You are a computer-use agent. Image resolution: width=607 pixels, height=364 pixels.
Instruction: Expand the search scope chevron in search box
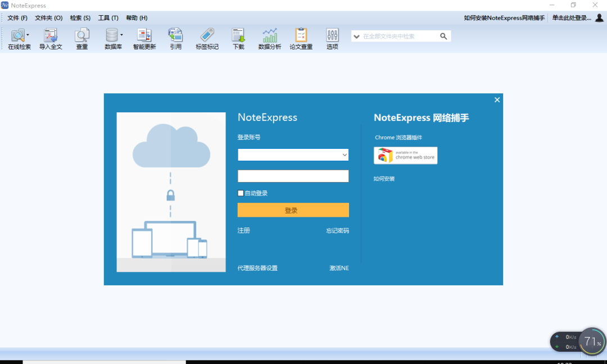356,37
